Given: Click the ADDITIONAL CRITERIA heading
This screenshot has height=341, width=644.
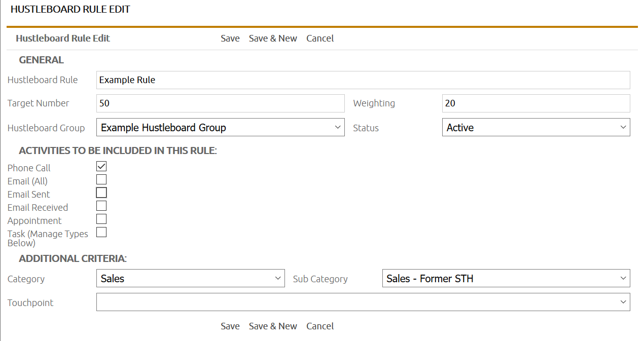Looking at the screenshot, I should coord(73,258).
